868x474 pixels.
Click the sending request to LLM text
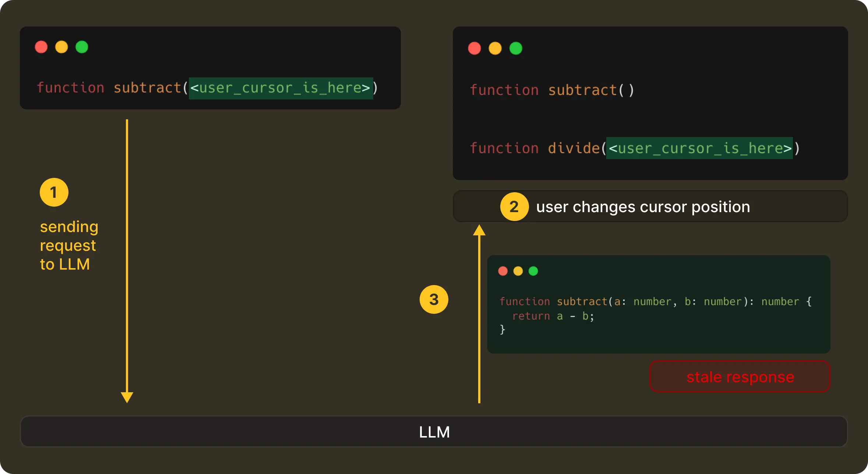69,245
